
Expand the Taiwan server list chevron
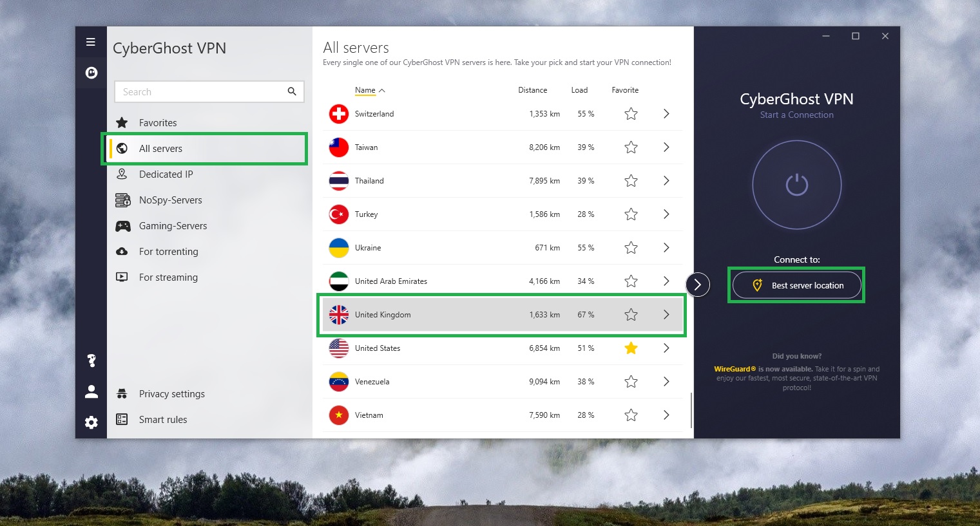tap(666, 147)
